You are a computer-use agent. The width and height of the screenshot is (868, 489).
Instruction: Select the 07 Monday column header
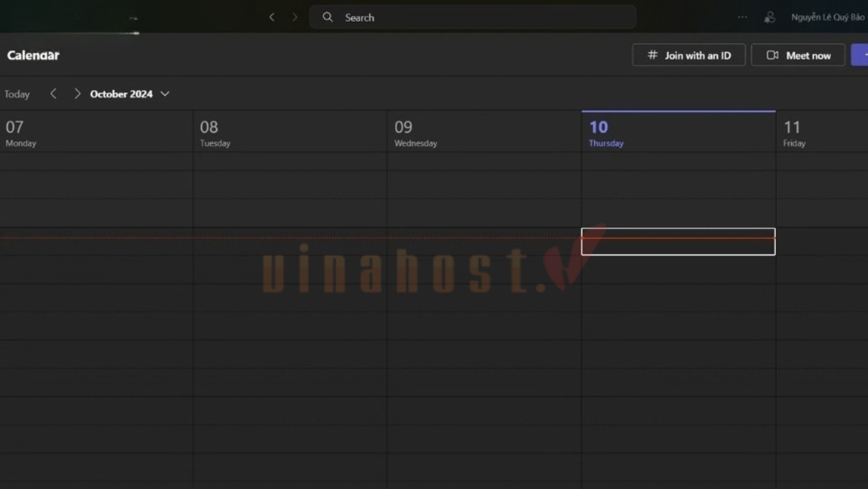tap(96, 132)
